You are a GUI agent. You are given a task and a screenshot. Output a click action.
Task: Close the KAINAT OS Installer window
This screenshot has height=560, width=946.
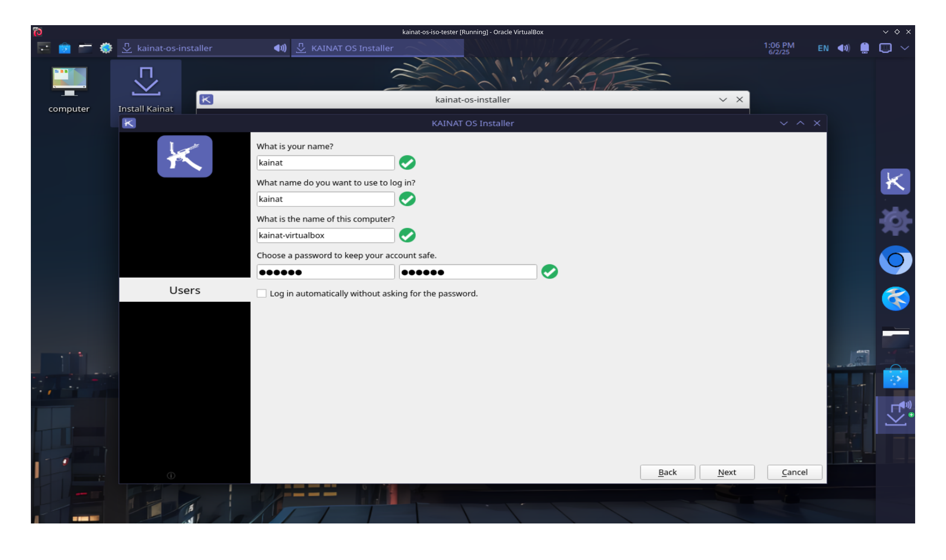click(x=817, y=123)
